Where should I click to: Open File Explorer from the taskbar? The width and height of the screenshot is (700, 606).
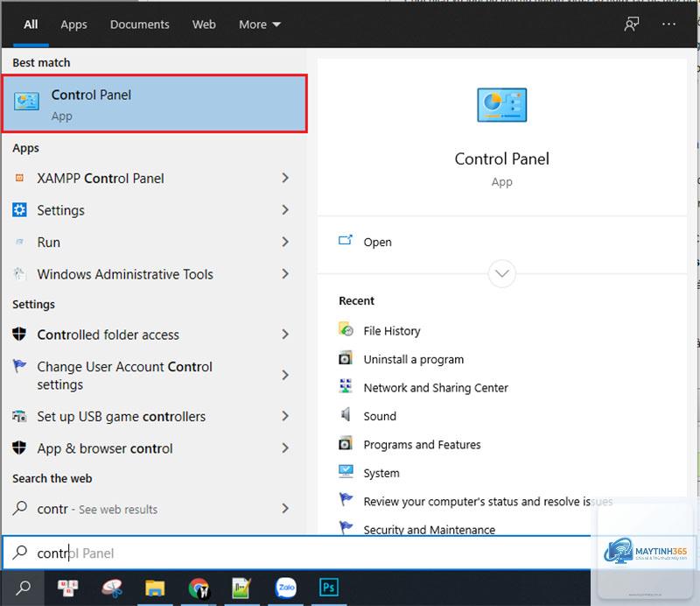(x=155, y=588)
